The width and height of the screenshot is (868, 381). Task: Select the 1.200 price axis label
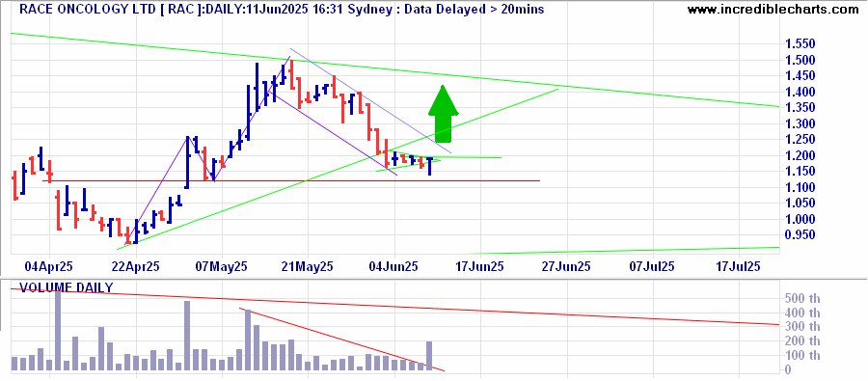[x=800, y=155]
